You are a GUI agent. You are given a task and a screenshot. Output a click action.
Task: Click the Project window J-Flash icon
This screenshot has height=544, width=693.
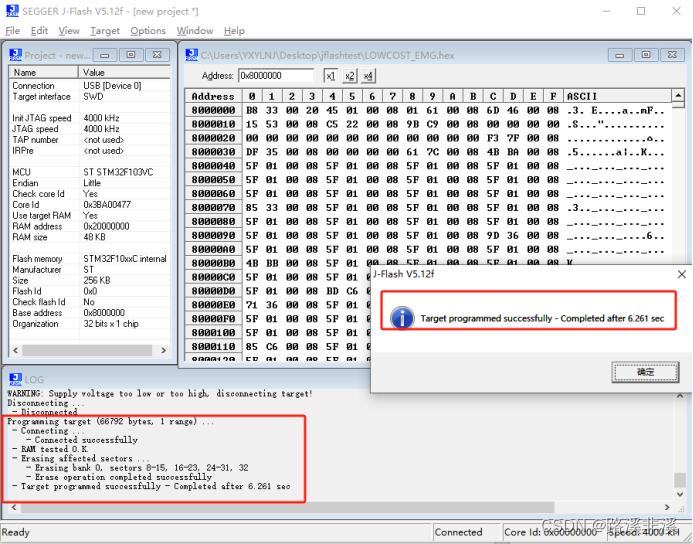(15, 55)
